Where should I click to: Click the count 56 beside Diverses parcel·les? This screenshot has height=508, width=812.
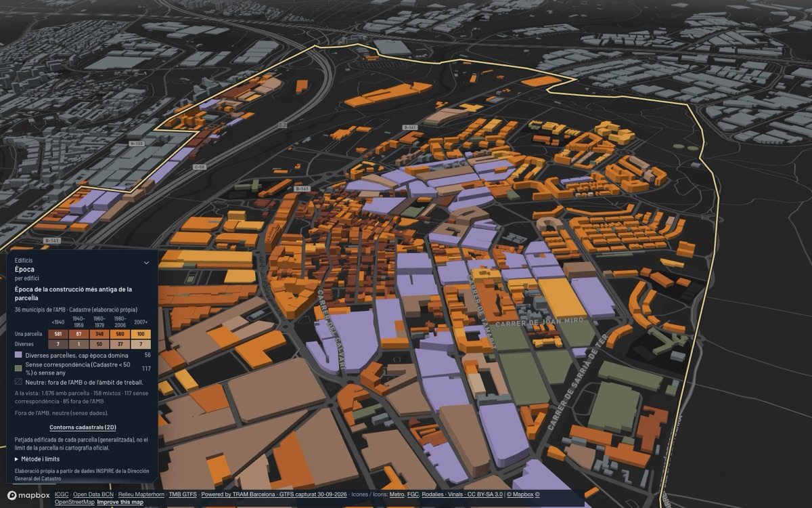click(x=148, y=355)
